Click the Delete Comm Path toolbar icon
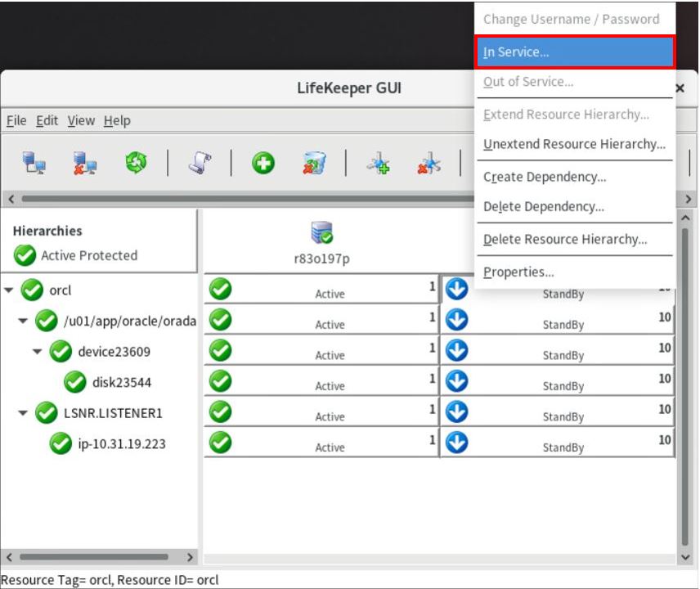The height and width of the screenshot is (589, 700). click(x=429, y=163)
